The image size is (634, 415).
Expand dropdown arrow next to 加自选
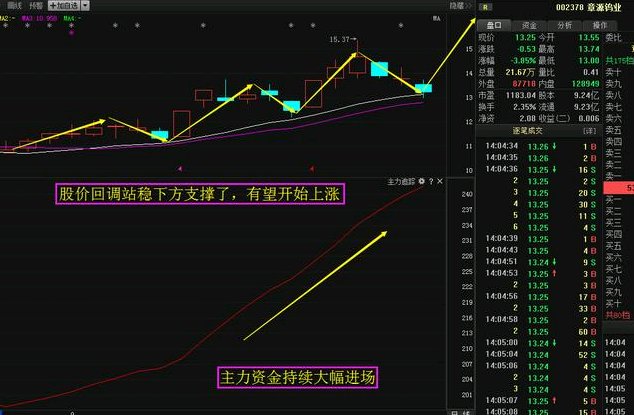pyautogui.click(x=85, y=5)
